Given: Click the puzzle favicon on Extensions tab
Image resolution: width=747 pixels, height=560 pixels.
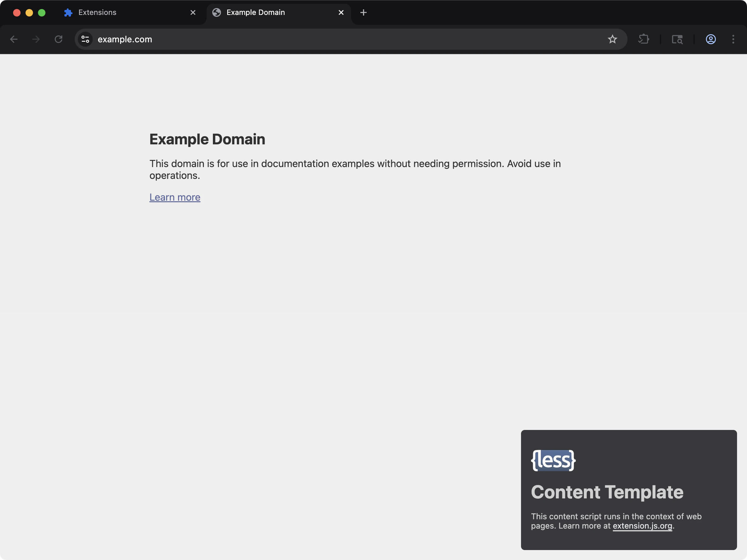Looking at the screenshot, I should click(x=68, y=12).
